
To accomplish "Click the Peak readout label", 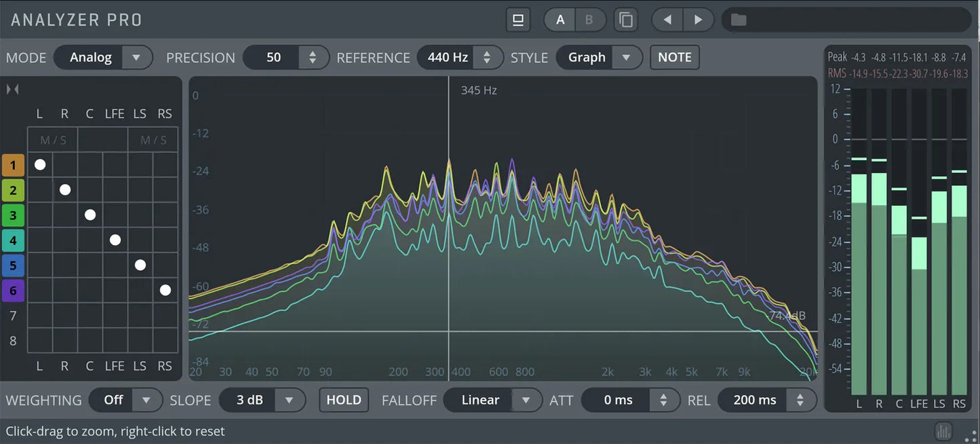I will pos(838,57).
